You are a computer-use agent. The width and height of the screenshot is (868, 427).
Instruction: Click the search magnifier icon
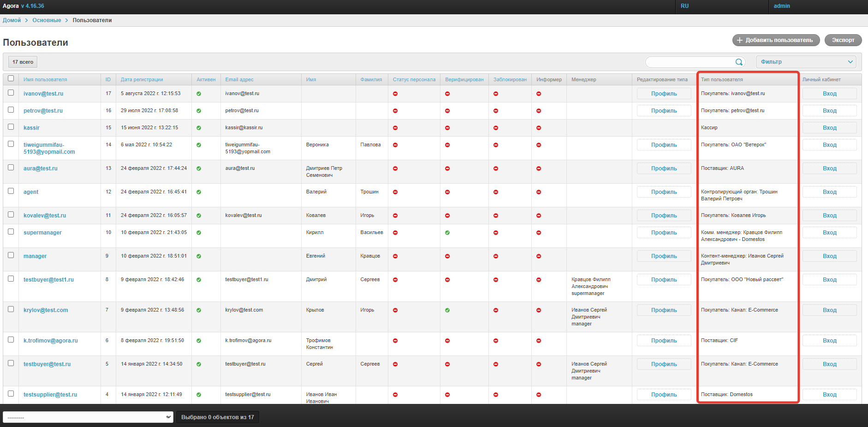pyautogui.click(x=739, y=62)
